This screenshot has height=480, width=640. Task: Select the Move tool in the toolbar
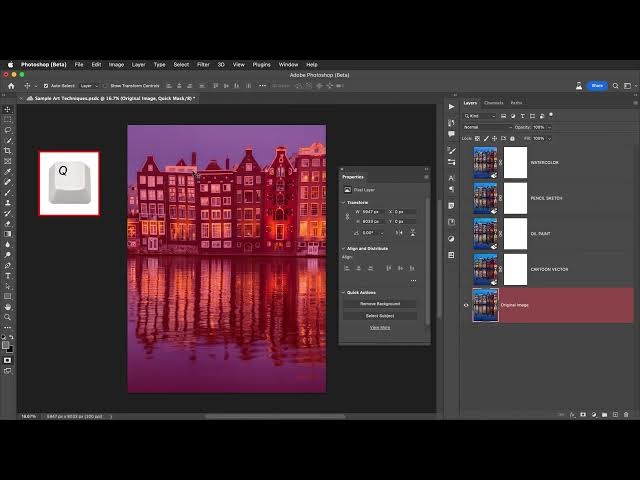coord(8,109)
